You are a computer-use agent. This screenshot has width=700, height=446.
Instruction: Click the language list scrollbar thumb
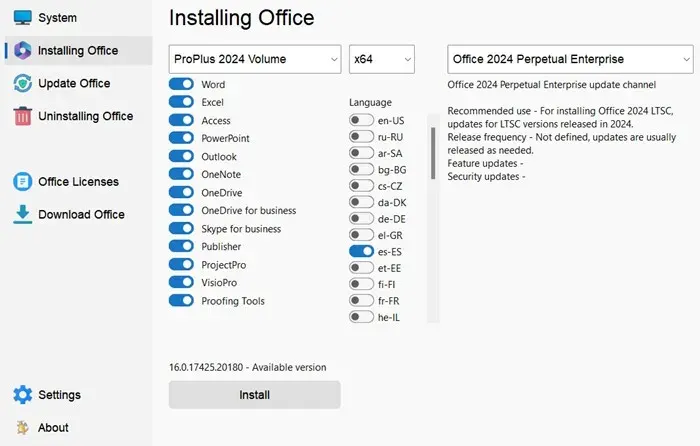433,153
